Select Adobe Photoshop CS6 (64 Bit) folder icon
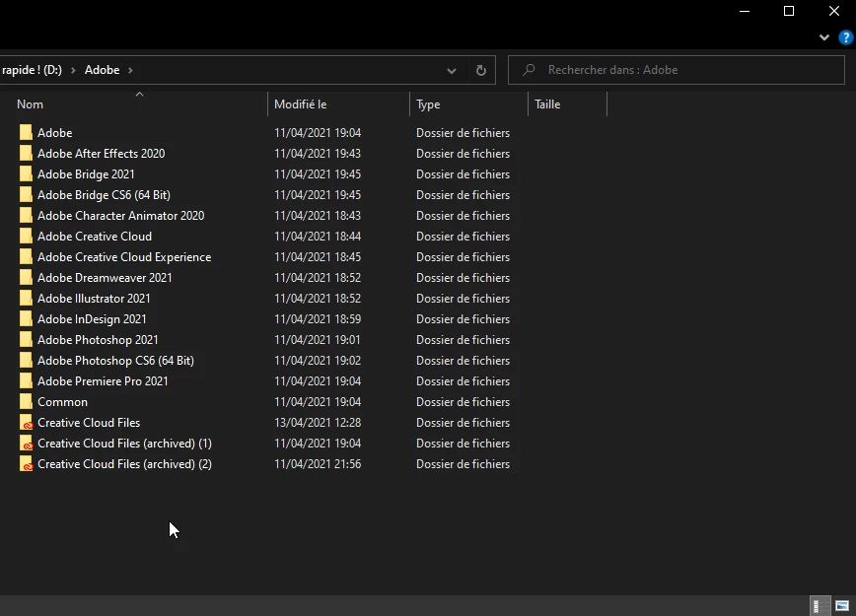Image resolution: width=856 pixels, height=616 pixels. click(x=26, y=361)
